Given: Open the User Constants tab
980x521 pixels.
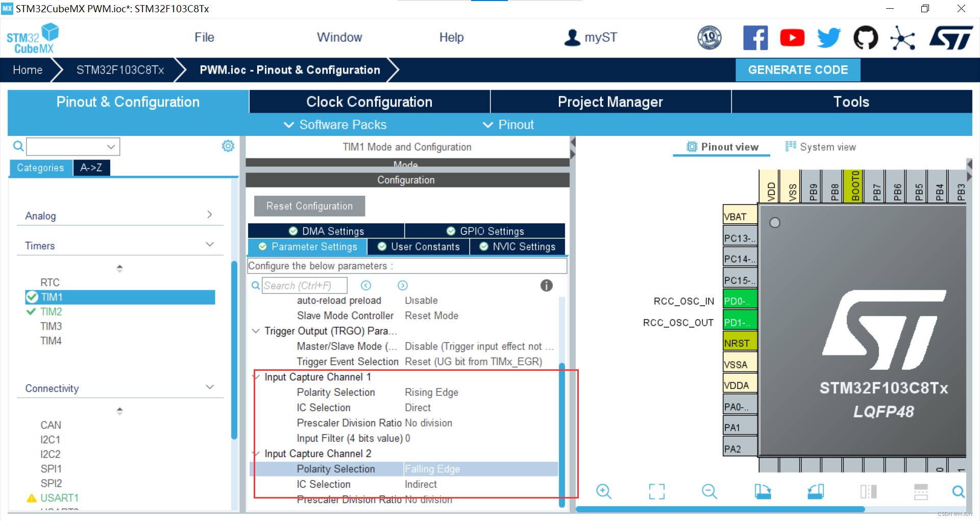Looking at the screenshot, I should tap(419, 247).
